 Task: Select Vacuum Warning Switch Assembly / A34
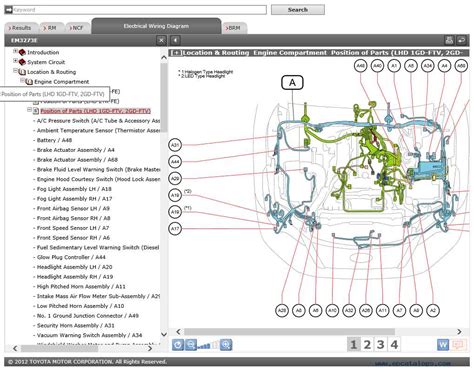click(89, 335)
